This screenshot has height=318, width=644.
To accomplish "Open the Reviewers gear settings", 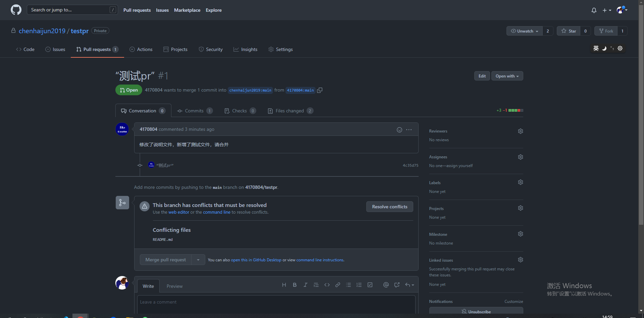I will (521, 131).
